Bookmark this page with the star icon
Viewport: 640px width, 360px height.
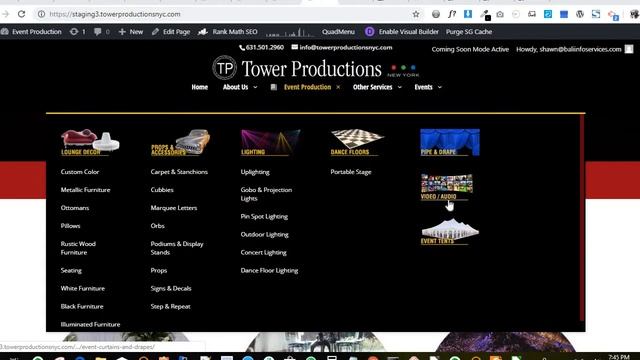click(416, 14)
